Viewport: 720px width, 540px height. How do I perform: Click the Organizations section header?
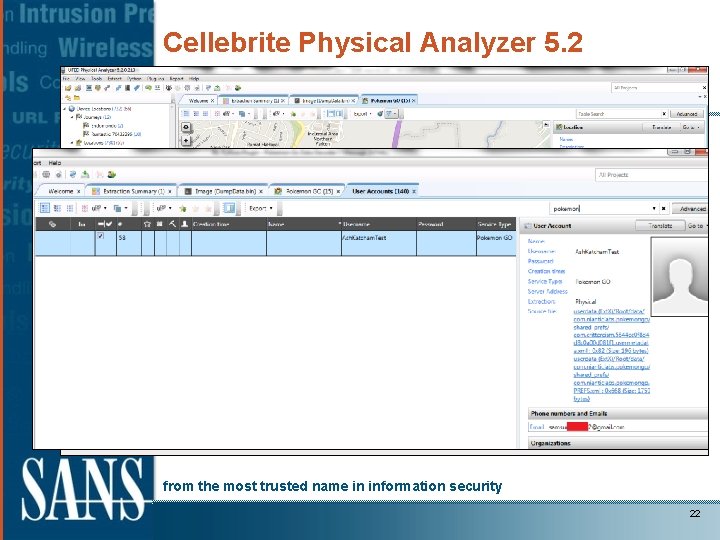click(x=617, y=443)
